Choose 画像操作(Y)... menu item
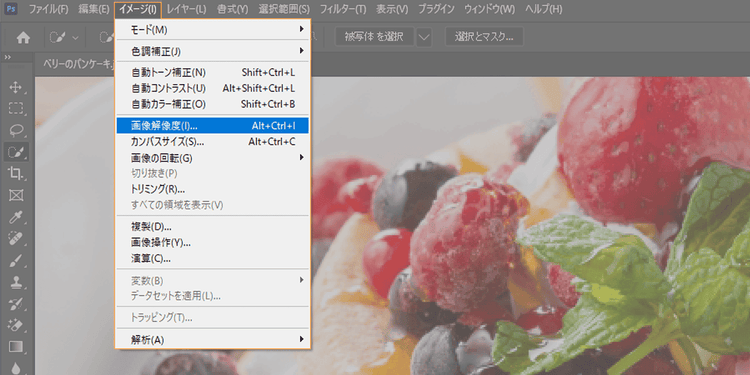The height and width of the screenshot is (375, 750). click(x=213, y=243)
